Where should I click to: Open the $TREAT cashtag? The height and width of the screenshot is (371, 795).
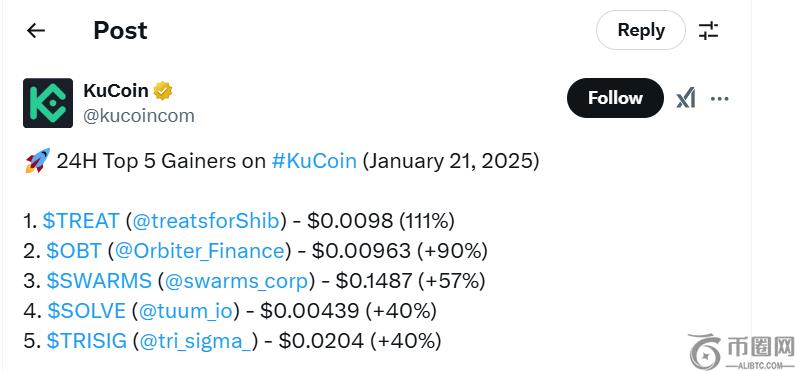click(x=81, y=221)
